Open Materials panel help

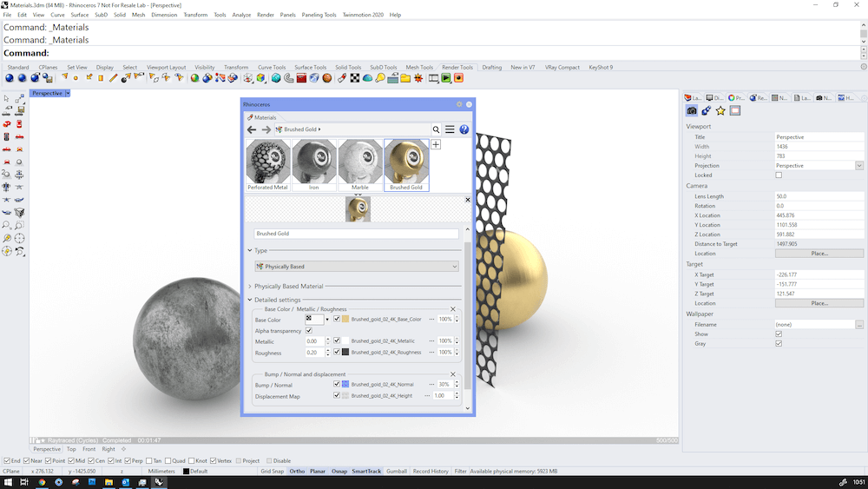[x=464, y=129]
